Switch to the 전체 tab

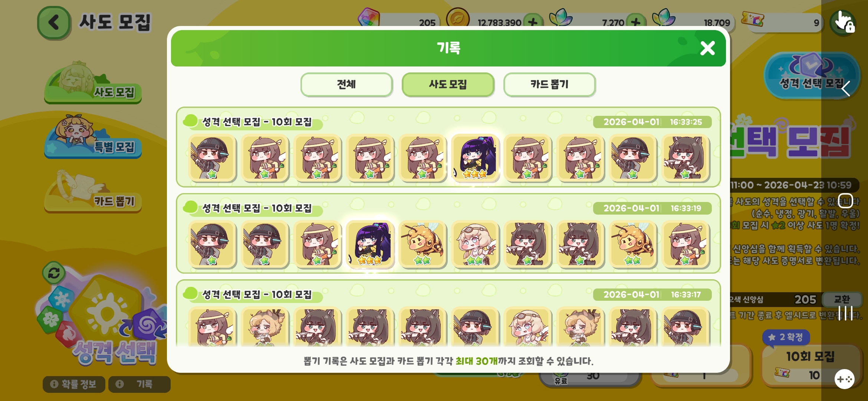(346, 85)
